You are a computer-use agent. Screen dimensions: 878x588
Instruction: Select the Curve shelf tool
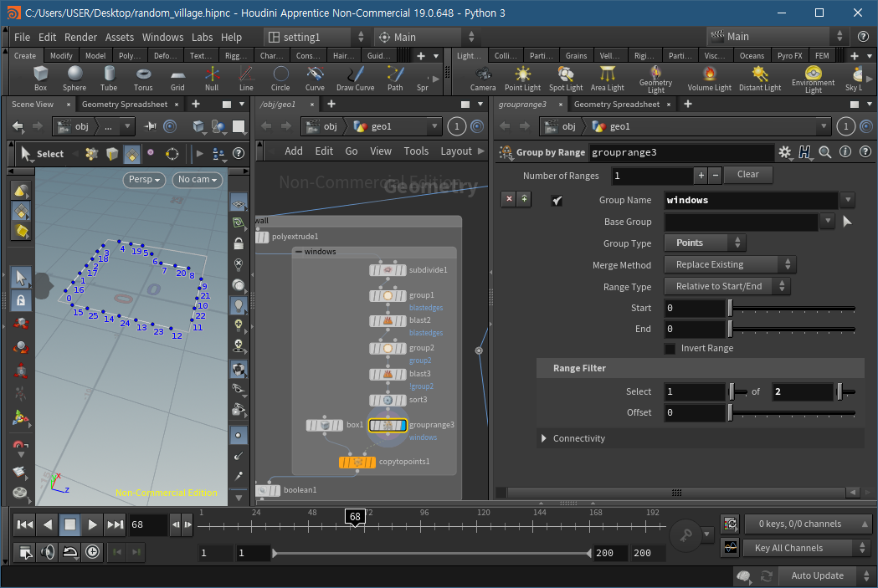pyautogui.click(x=315, y=78)
